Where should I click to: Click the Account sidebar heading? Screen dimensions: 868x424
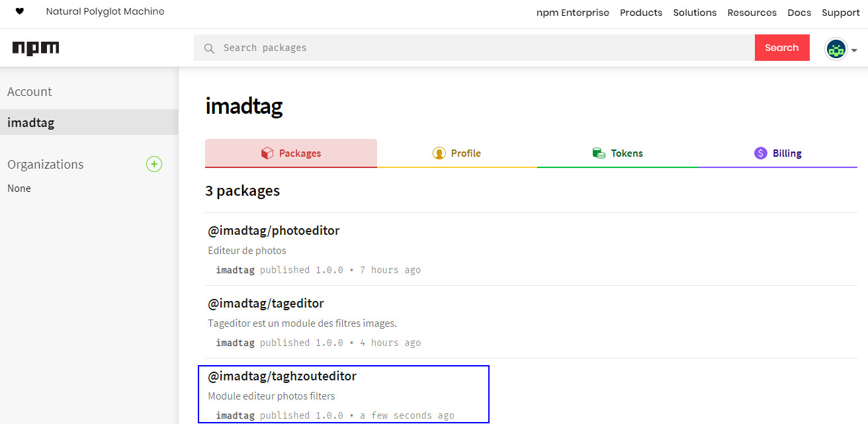[30, 92]
